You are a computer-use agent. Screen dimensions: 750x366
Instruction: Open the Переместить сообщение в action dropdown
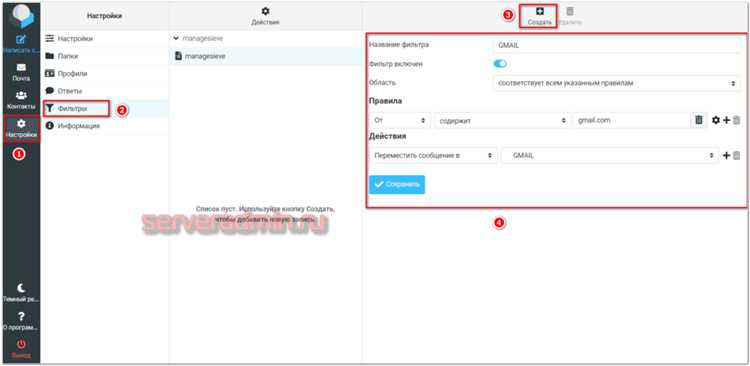(433, 155)
